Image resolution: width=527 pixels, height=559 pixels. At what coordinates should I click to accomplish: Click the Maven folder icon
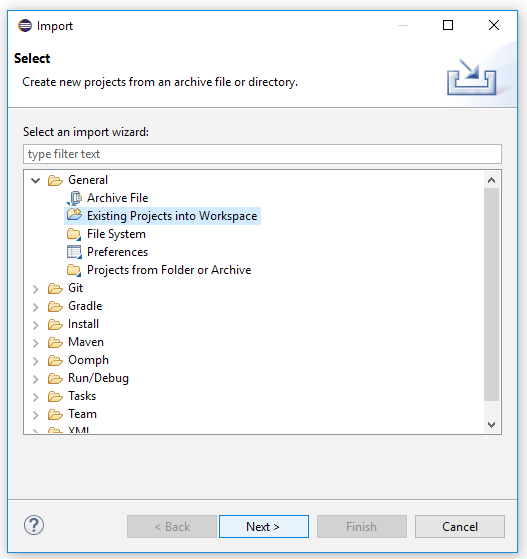coord(55,343)
